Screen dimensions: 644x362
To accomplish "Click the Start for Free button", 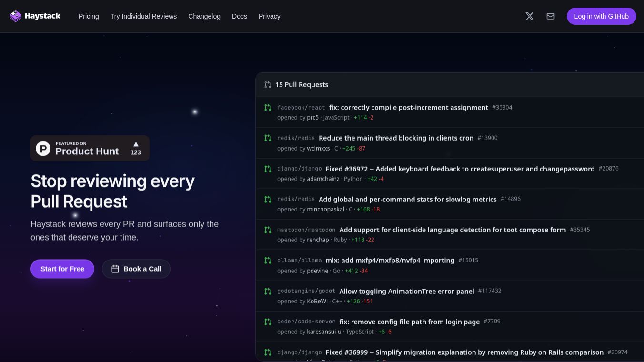I will pos(62,269).
